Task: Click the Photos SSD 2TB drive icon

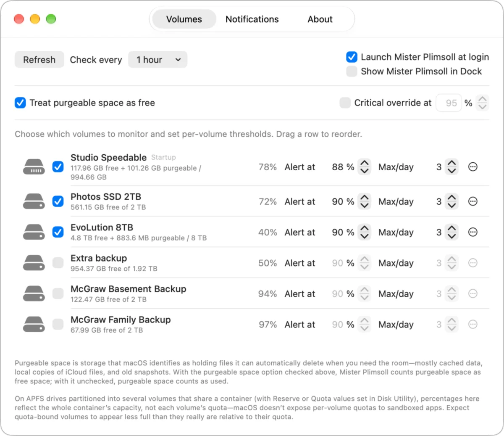Action: point(34,201)
